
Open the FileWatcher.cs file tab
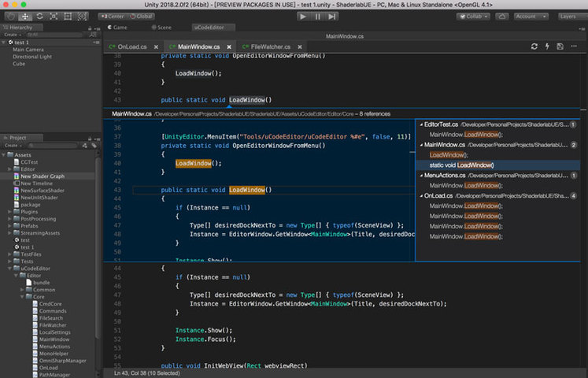(271, 47)
